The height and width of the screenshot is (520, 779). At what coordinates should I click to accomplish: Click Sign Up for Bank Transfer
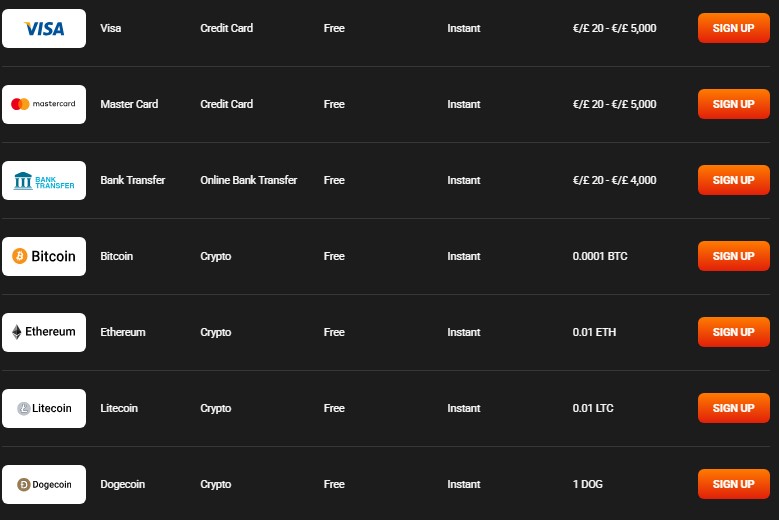(734, 180)
